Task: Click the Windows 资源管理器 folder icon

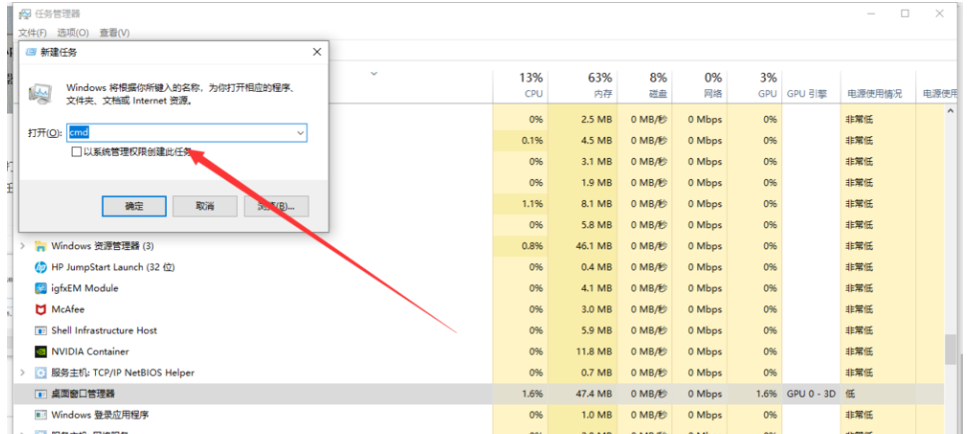Action: click(41, 246)
